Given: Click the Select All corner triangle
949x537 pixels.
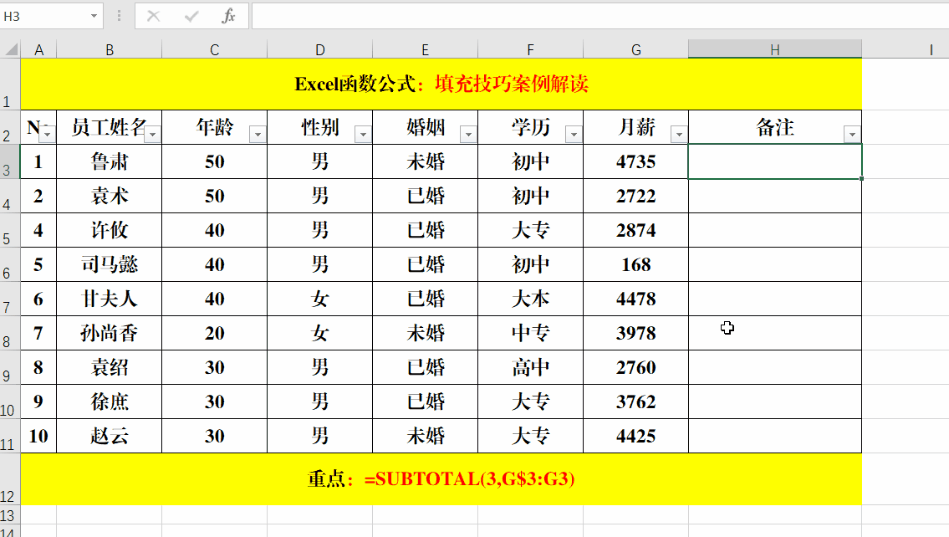Looking at the screenshot, I should coord(11,50).
